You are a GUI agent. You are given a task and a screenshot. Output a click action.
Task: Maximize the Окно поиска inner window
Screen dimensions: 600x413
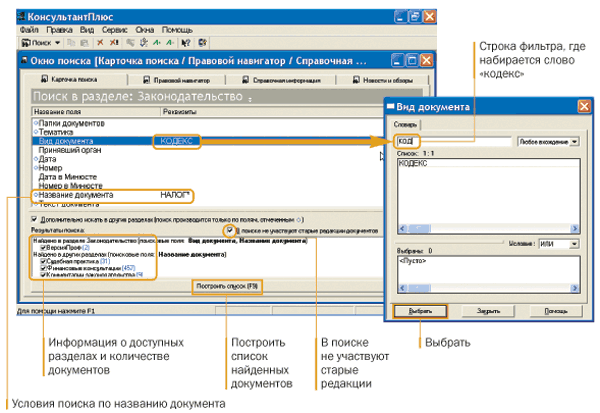point(412,60)
